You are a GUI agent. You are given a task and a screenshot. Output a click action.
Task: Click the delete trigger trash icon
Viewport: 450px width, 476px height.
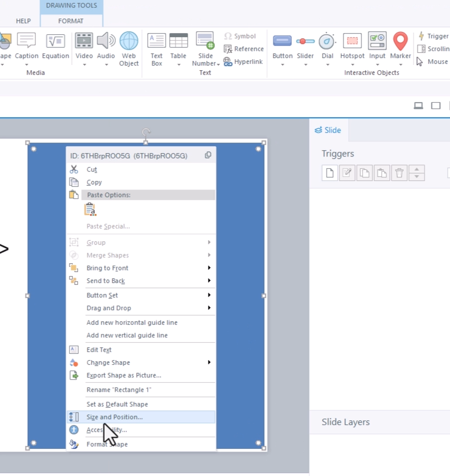(399, 173)
